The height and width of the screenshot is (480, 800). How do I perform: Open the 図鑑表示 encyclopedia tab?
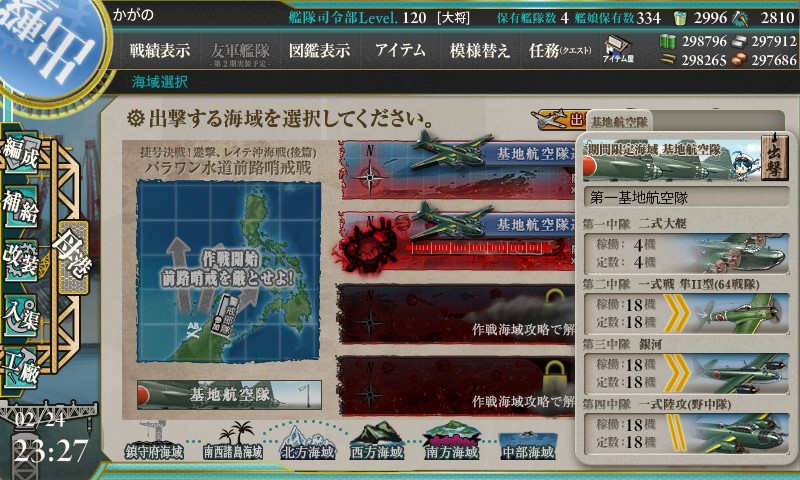pyautogui.click(x=319, y=50)
